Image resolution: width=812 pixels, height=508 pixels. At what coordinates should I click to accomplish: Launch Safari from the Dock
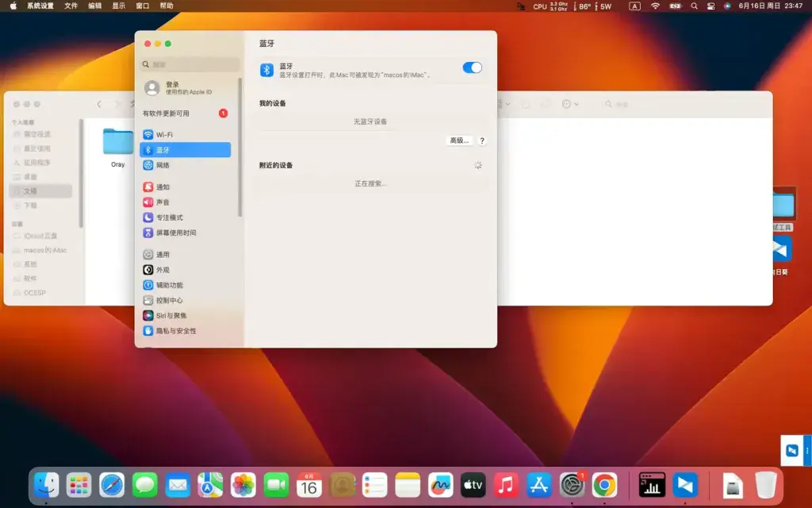[x=112, y=485]
